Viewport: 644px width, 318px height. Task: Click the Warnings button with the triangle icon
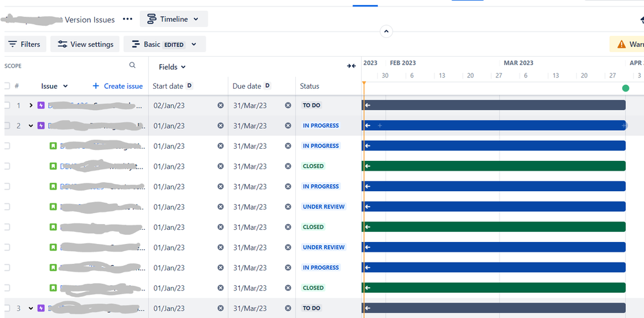tap(627, 44)
